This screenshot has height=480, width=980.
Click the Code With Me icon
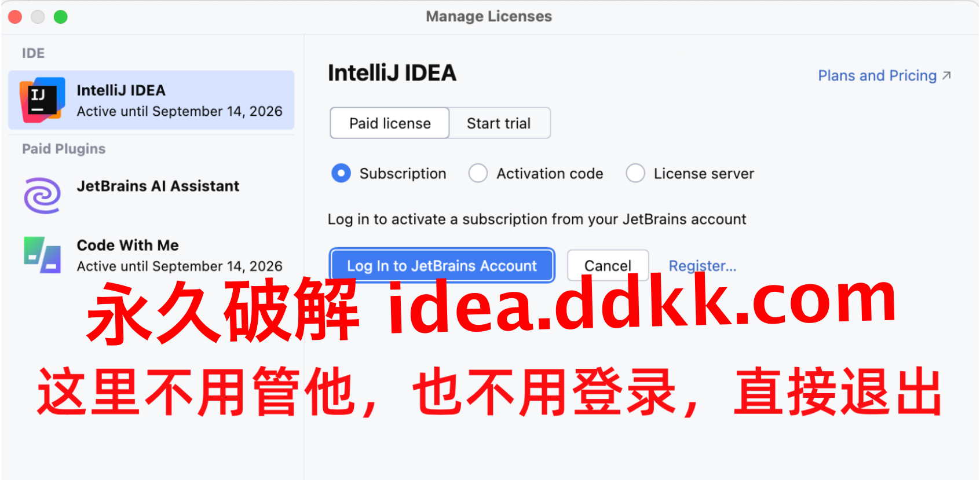pyautogui.click(x=42, y=255)
